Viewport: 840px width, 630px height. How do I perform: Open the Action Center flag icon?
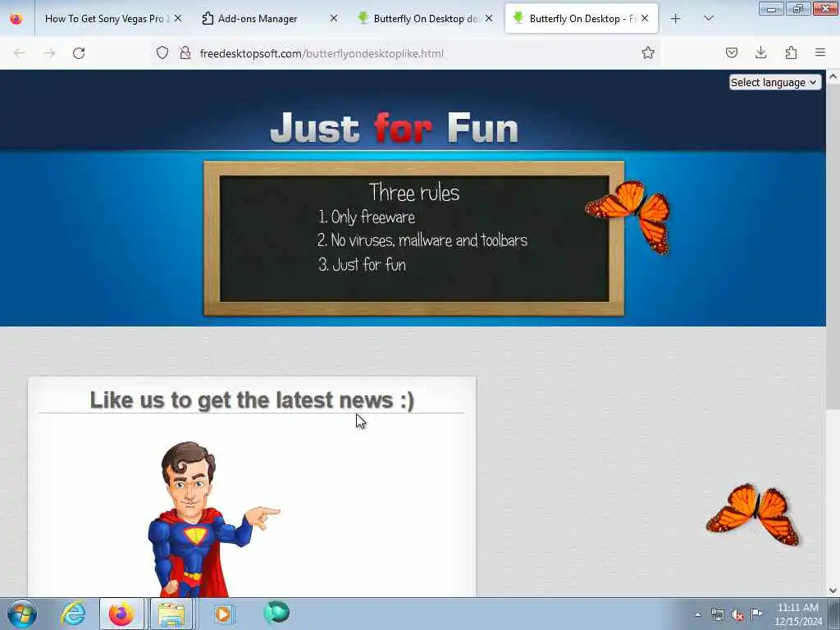756,614
